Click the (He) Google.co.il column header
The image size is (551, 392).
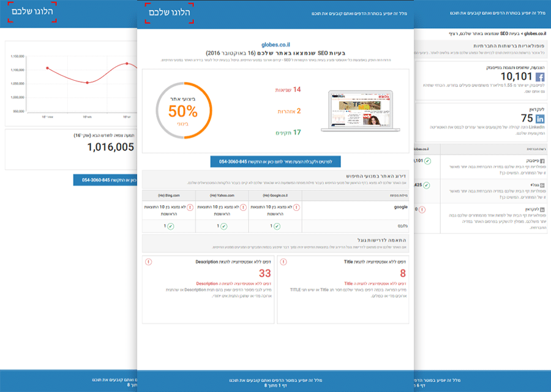(x=275, y=195)
